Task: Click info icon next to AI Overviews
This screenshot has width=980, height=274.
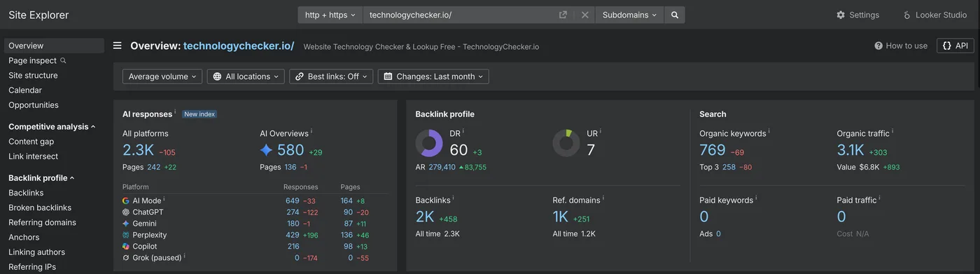Action: coord(311,131)
